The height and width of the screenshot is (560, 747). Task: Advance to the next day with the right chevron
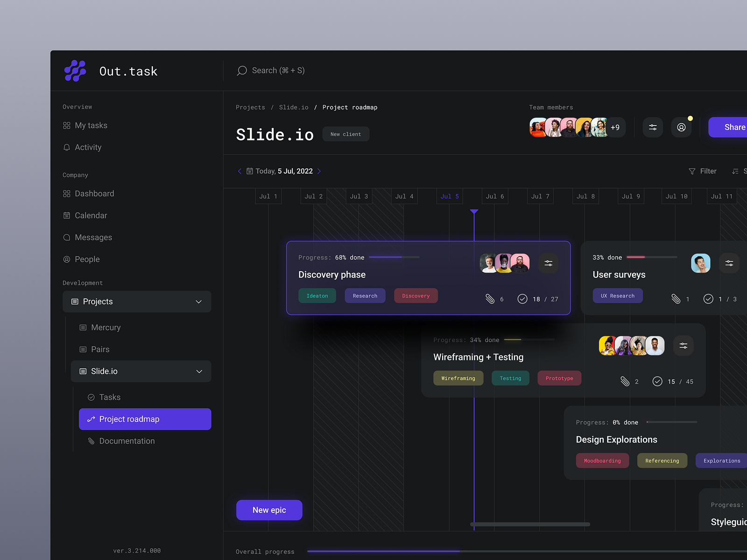[319, 171]
